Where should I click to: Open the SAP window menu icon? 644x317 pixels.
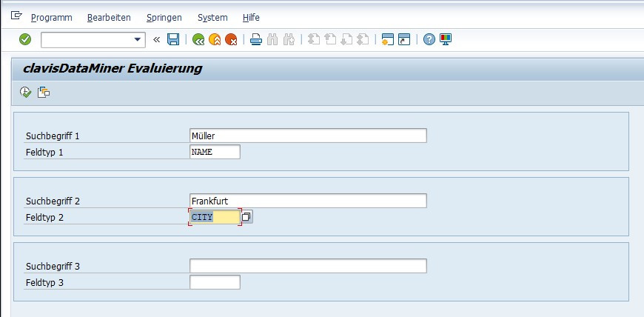coord(16,16)
